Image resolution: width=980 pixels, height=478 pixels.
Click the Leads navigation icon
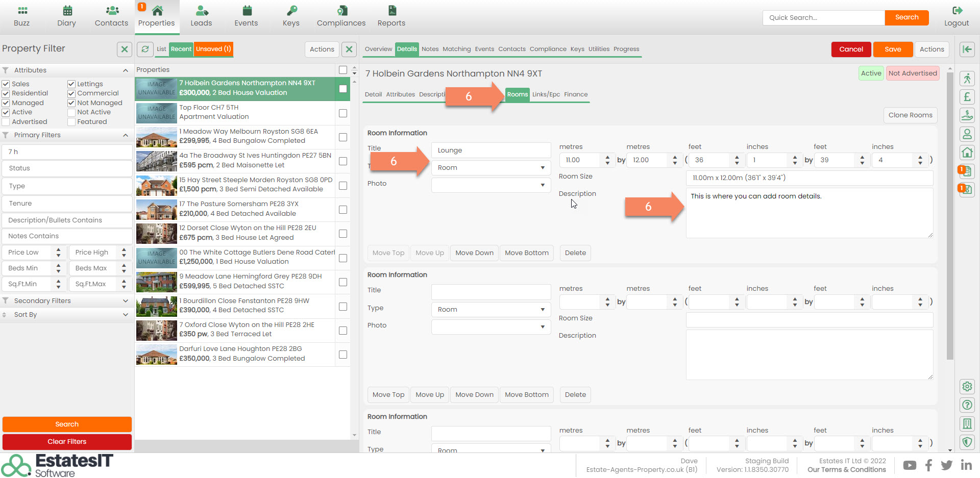coord(201,11)
